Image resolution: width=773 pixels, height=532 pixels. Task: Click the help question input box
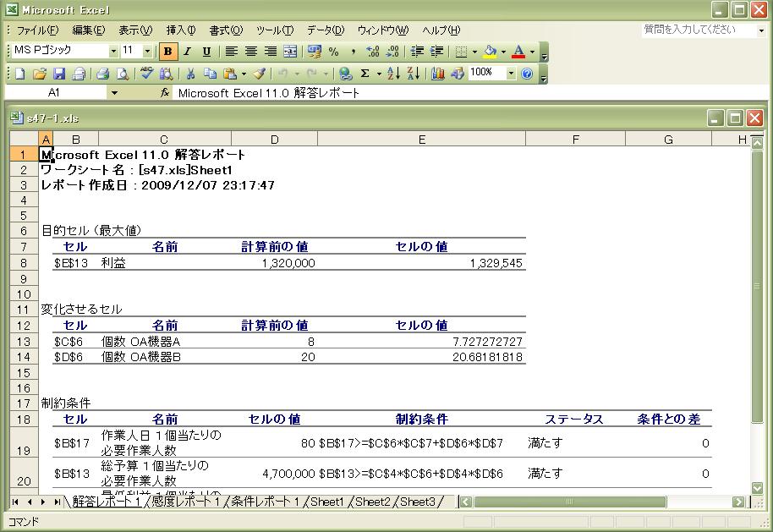[699, 30]
